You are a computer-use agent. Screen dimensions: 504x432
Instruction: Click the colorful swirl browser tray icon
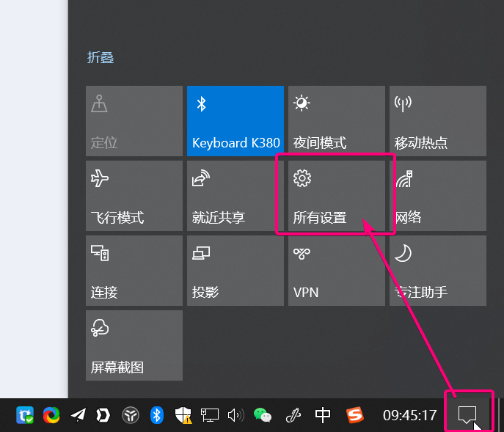coord(51,415)
